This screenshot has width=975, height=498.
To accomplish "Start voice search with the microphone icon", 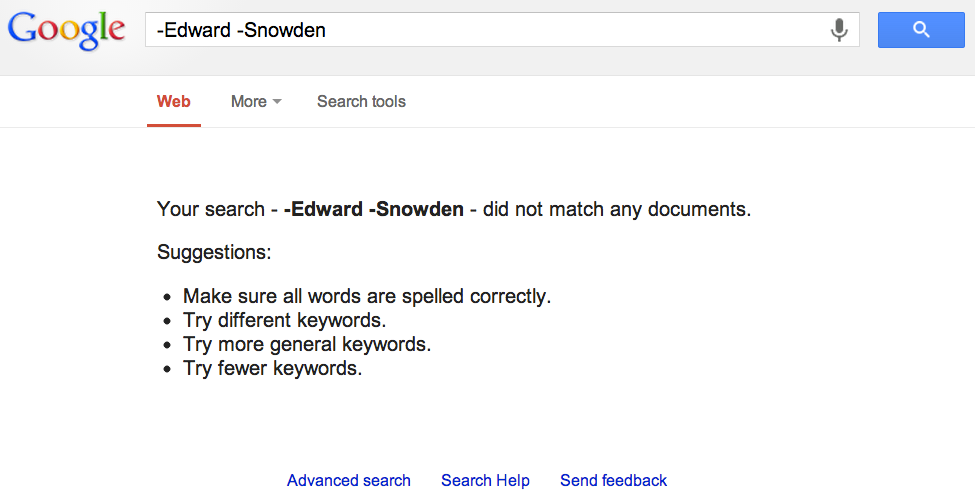I will coord(839,30).
